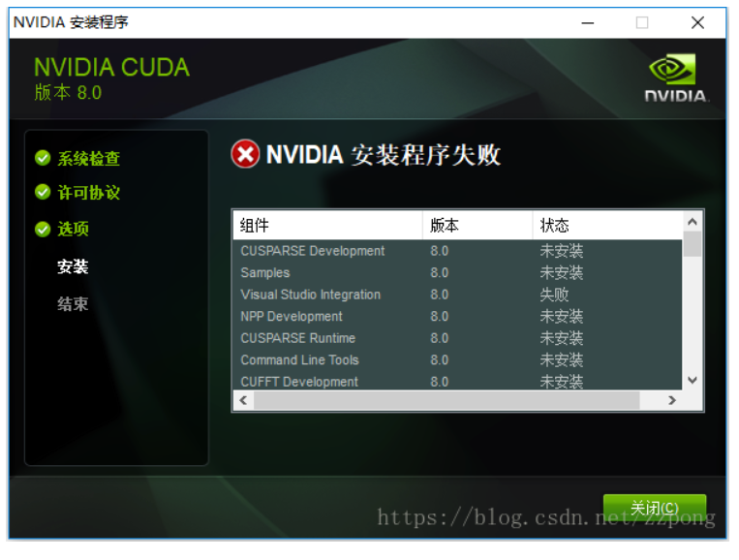Close the NVIDIA 安装程序 window with the X
739x560 pixels.
click(x=697, y=22)
